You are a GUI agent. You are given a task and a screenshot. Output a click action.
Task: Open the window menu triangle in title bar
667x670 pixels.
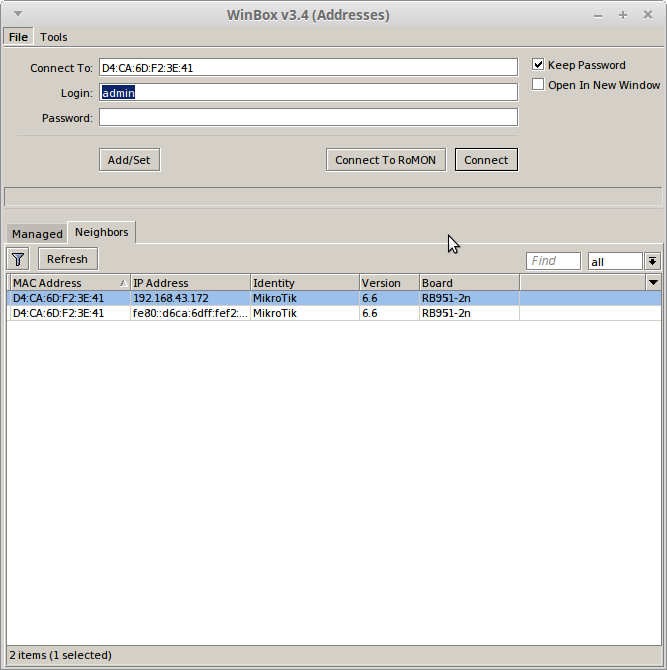(18, 14)
